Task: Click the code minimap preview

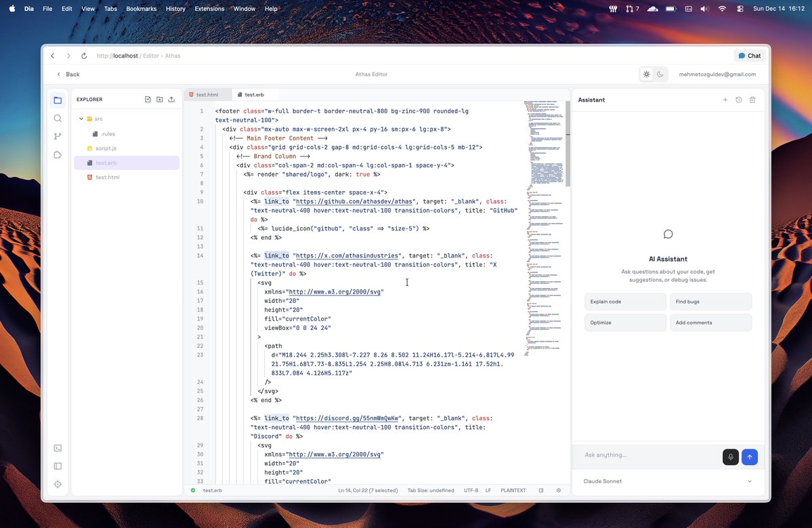Action: point(544,228)
